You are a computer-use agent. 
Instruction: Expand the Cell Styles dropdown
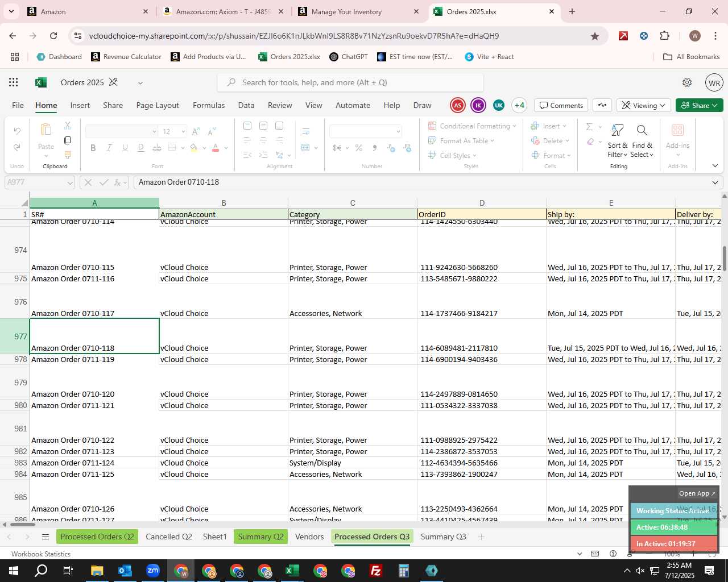pyautogui.click(x=474, y=156)
